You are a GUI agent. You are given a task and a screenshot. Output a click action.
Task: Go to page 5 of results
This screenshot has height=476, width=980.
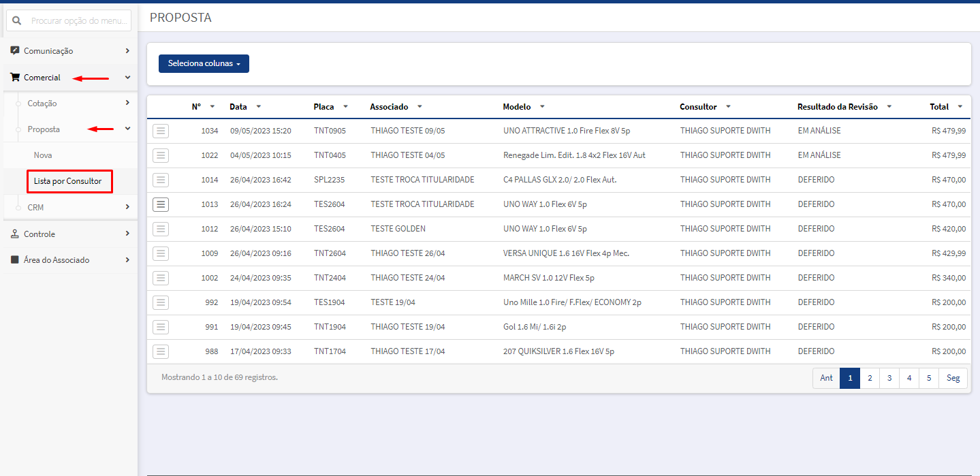(x=929, y=378)
